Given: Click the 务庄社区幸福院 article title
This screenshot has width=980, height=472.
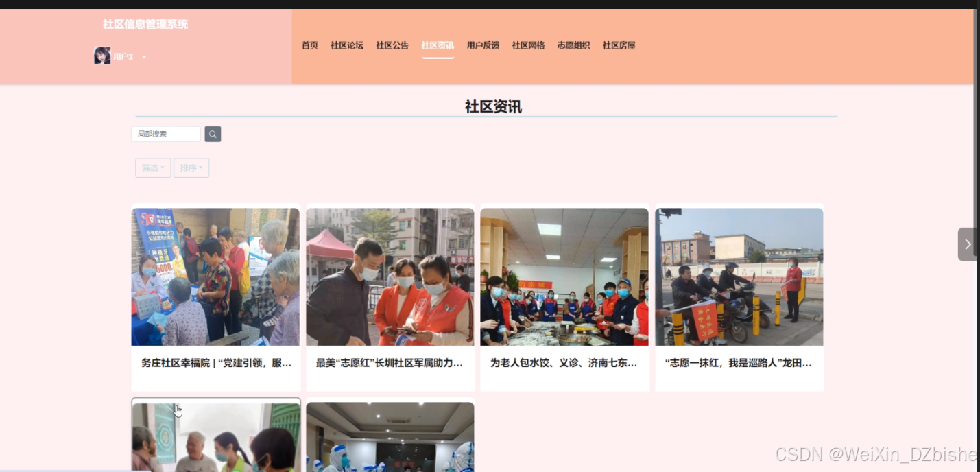Looking at the screenshot, I should [x=217, y=363].
